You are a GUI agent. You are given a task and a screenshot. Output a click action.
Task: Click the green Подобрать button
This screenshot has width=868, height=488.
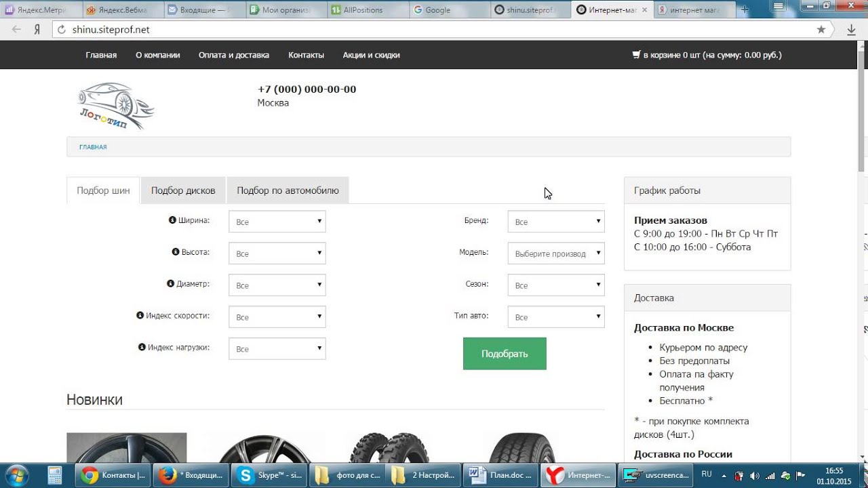point(505,354)
